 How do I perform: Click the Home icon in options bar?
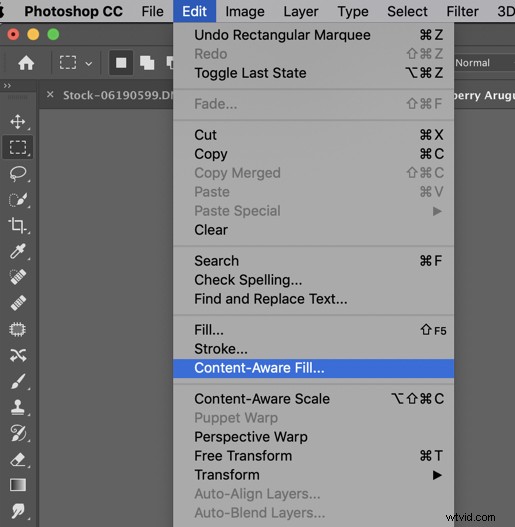point(26,63)
